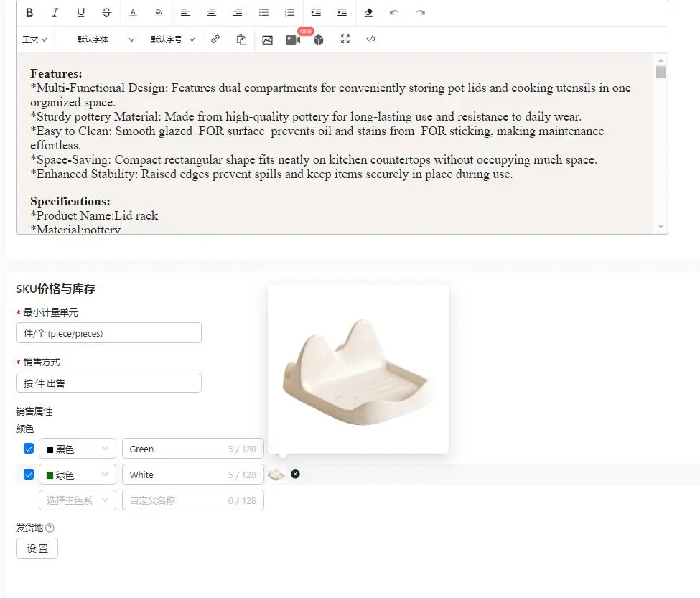Viewport: 700px width, 598px height.
Task: Redo the last edit
Action: tap(420, 12)
